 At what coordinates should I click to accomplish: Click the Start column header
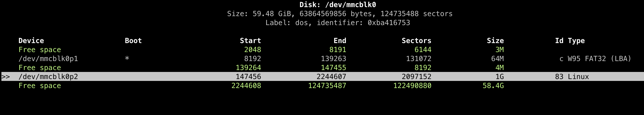click(250, 41)
